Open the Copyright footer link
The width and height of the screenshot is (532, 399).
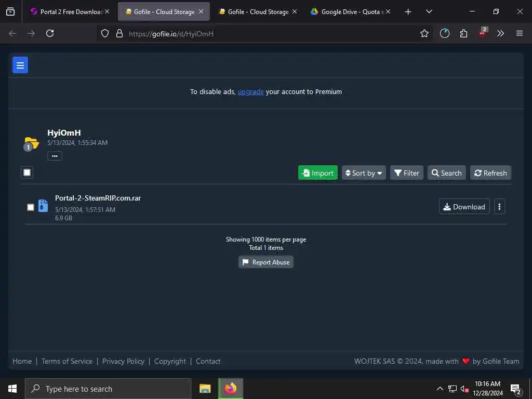point(170,361)
